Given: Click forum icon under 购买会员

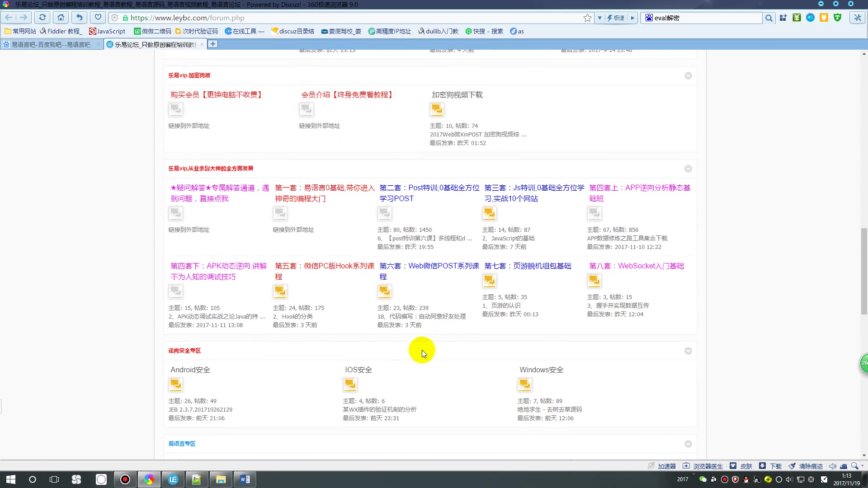Looking at the screenshot, I should pos(175,110).
